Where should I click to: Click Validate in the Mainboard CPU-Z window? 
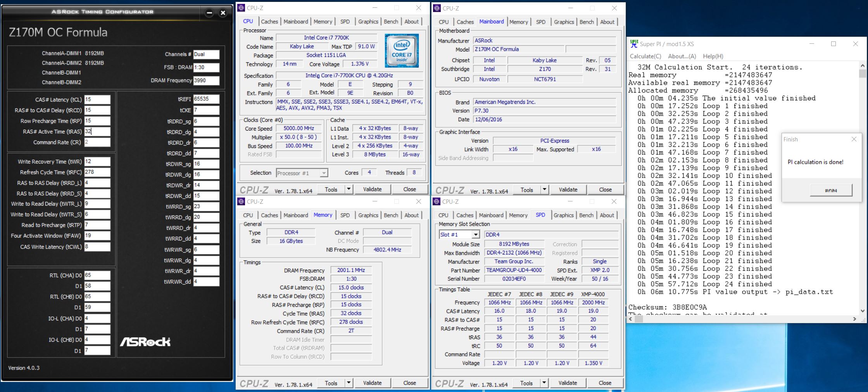tap(568, 190)
